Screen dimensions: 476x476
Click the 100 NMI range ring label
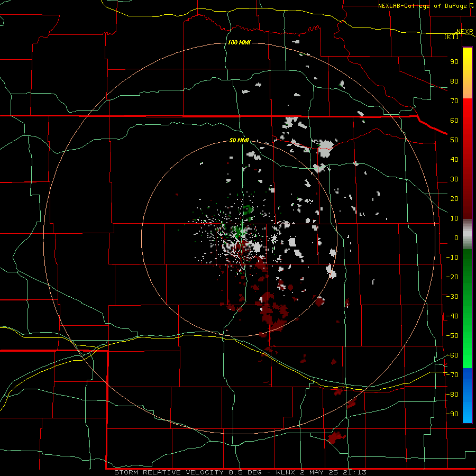[x=239, y=42]
